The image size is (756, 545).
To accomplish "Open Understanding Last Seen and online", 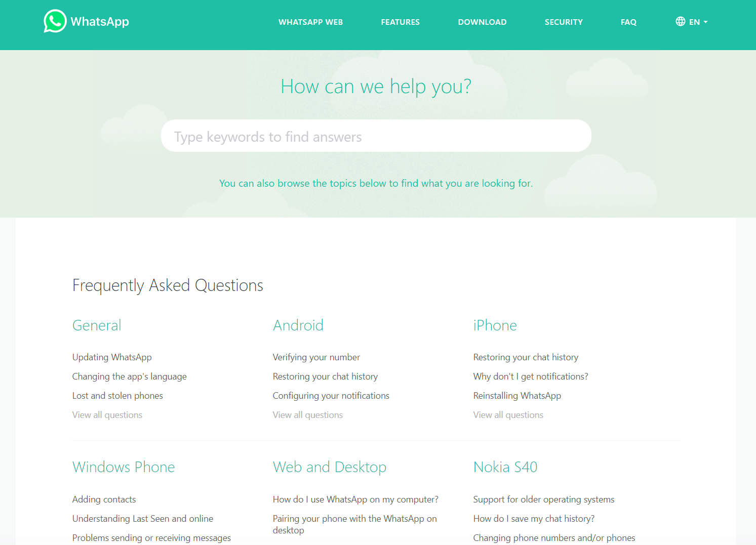I will pyautogui.click(x=143, y=519).
